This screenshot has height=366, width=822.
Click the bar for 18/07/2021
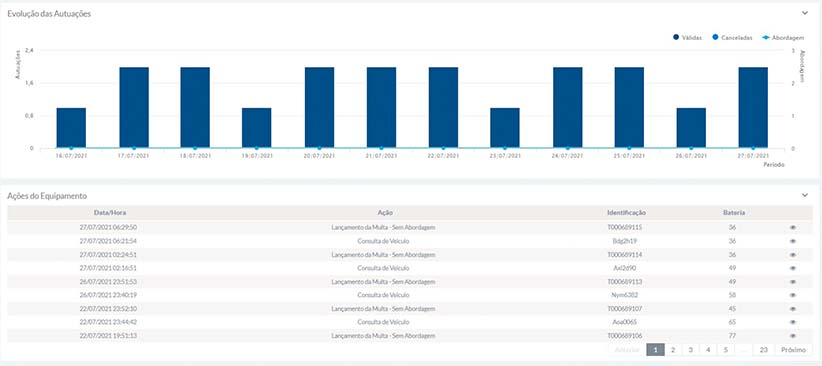click(x=195, y=107)
